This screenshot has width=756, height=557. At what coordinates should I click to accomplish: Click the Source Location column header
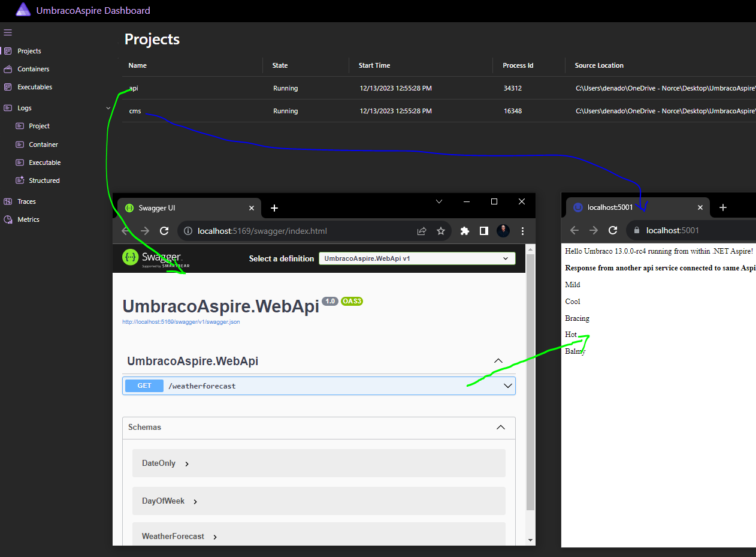click(599, 65)
